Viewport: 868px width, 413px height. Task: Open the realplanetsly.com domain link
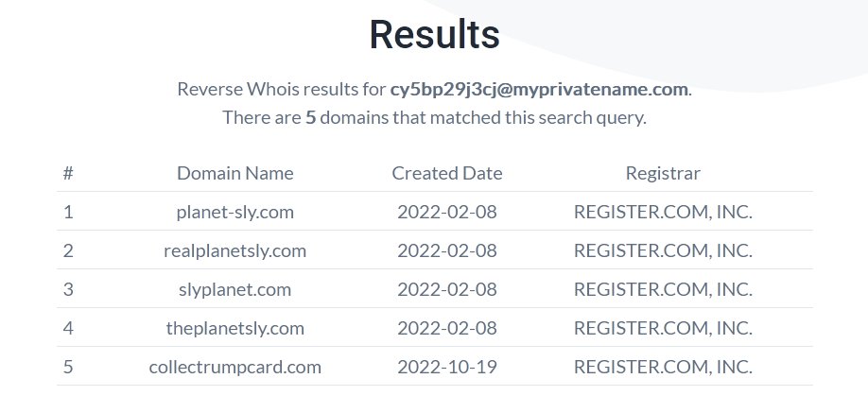pos(234,250)
